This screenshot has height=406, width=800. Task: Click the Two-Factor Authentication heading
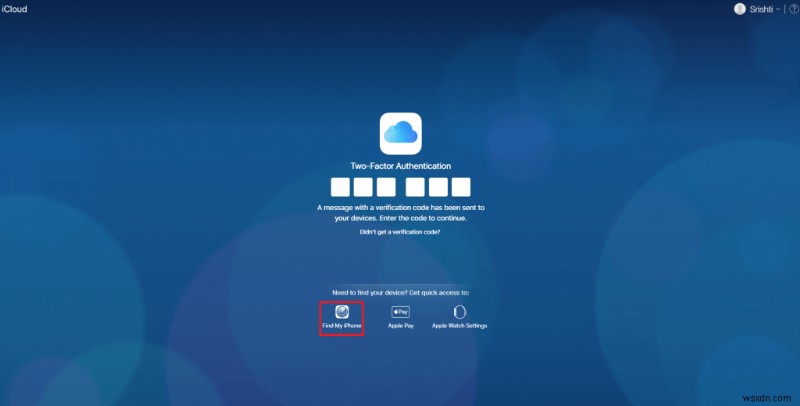point(401,166)
